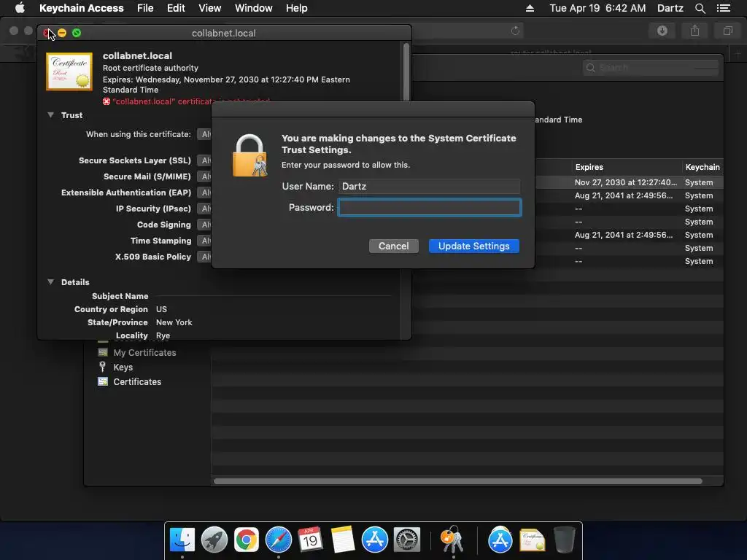
Task: Click the share icon in background toolbar
Action: click(x=694, y=31)
